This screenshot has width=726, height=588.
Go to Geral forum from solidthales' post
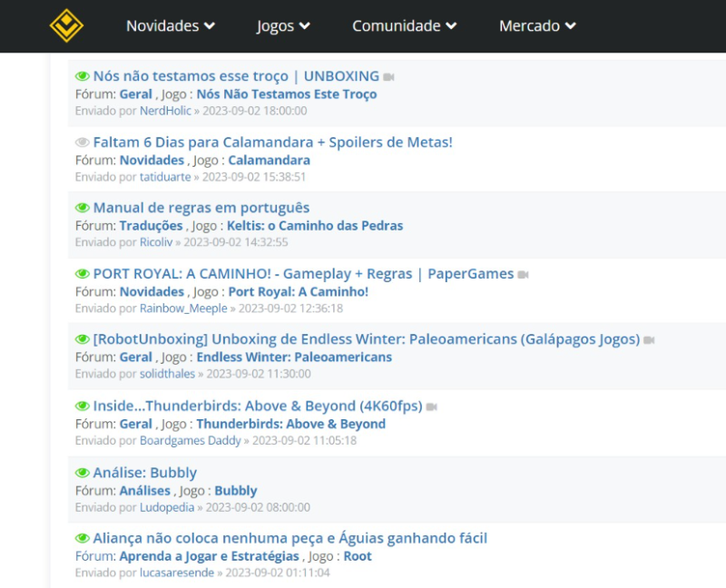[135, 358]
